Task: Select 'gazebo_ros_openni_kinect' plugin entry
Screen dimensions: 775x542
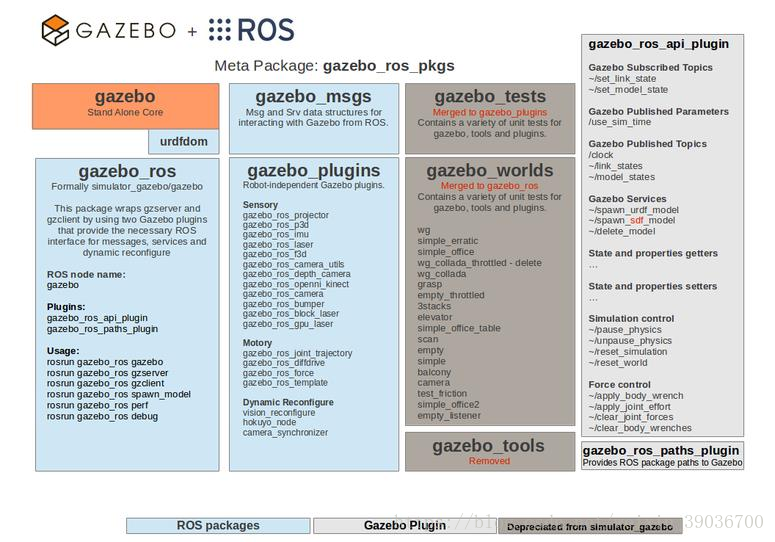Action: (296, 284)
